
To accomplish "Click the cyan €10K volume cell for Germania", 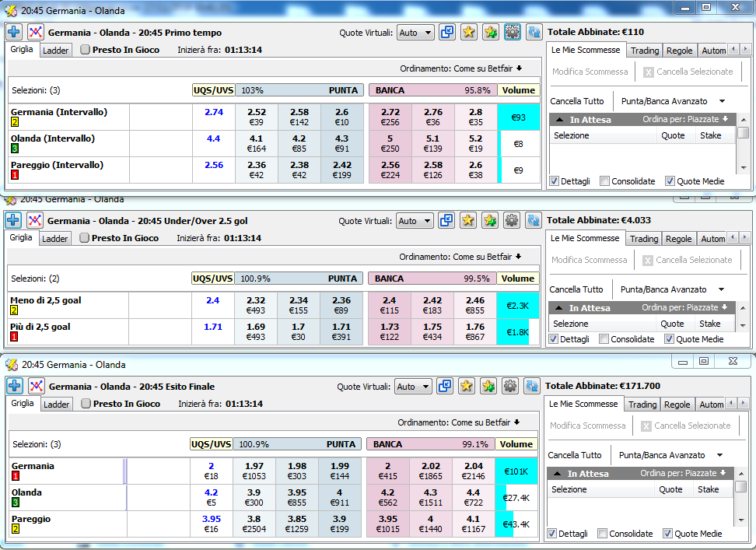I will coord(515,470).
